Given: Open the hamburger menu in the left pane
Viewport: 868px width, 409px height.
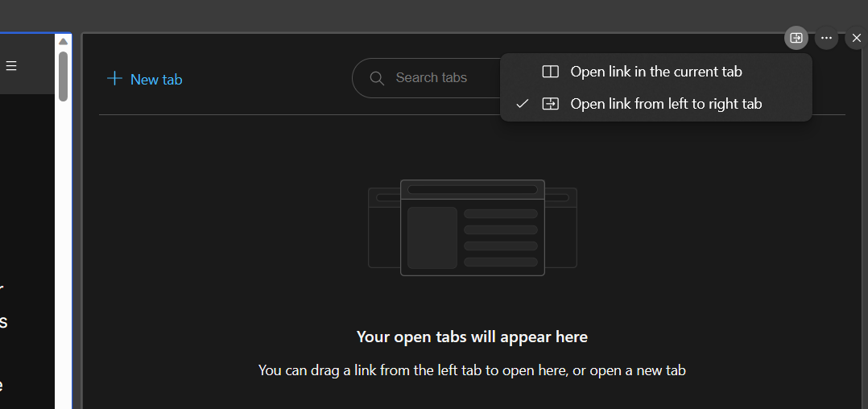Looking at the screenshot, I should pos(11,66).
